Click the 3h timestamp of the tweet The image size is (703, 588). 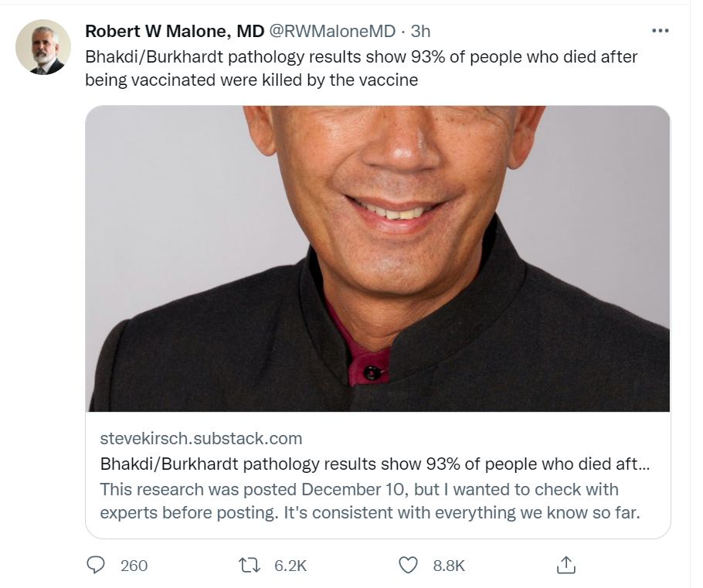tap(420, 31)
